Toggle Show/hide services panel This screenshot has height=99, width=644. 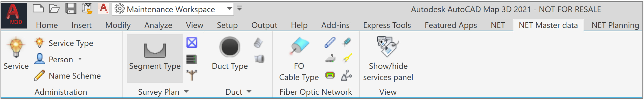[x=388, y=59]
